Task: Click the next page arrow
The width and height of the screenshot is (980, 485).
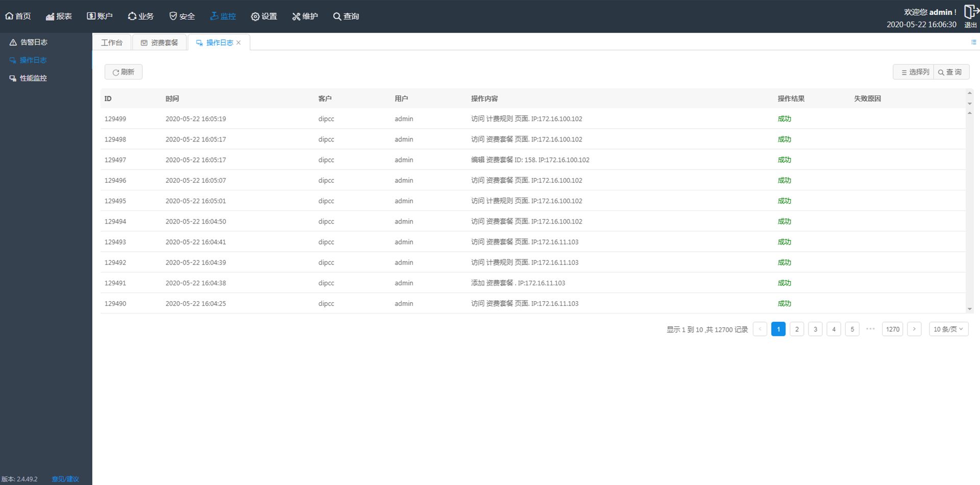Action: coord(914,329)
